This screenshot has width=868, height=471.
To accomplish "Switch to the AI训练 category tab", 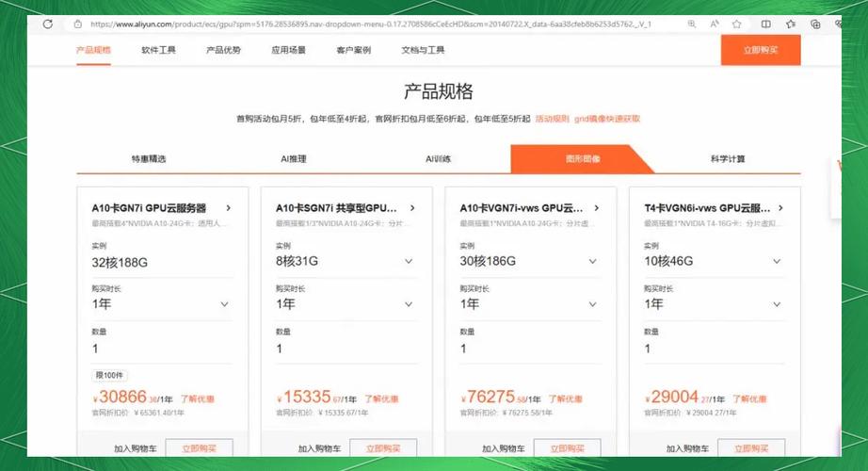I will tap(439, 159).
